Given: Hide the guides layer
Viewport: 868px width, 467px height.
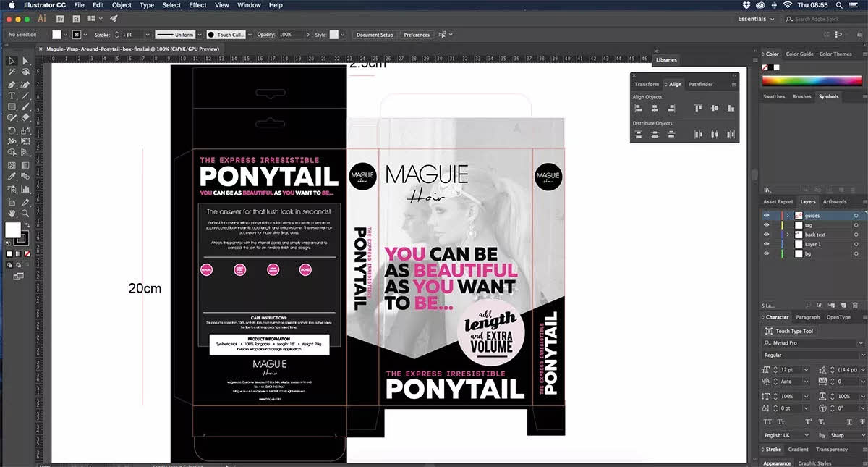Looking at the screenshot, I should point(766,216).
